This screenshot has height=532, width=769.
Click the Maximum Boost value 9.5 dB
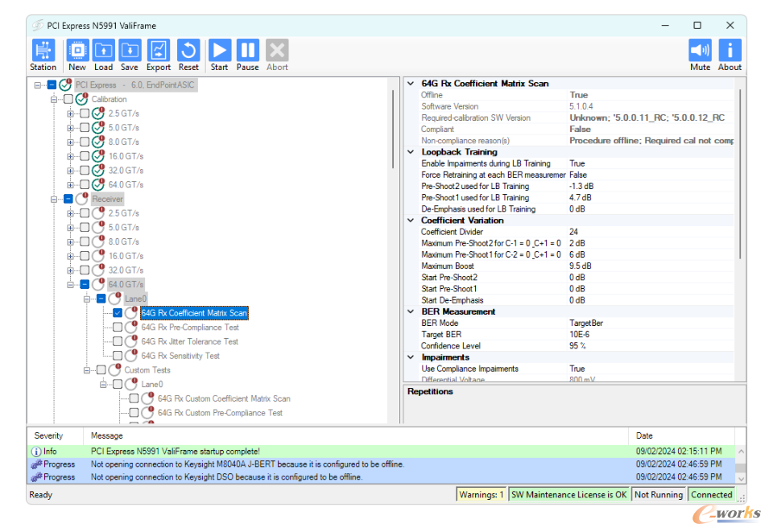[581, 266]
